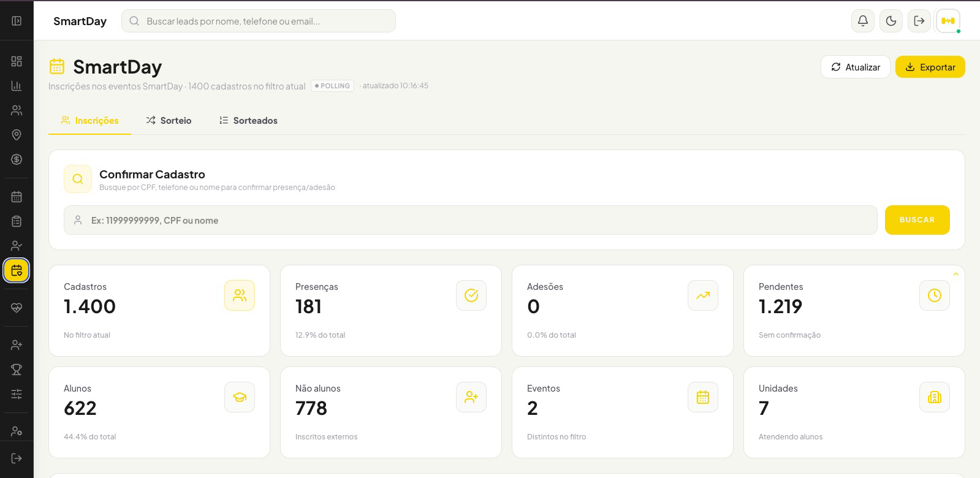Click the Unidades value 7
Viewport: 980px width, 478px height.
tap(764, 408)
